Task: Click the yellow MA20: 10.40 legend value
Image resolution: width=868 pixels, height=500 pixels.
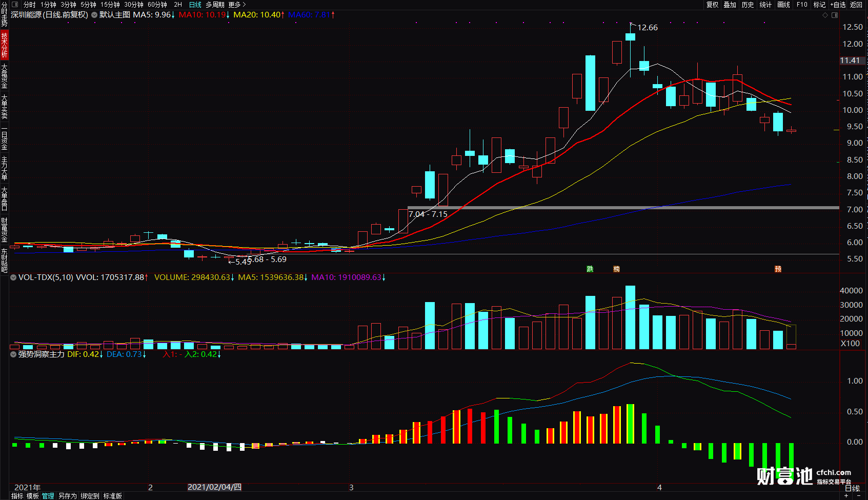Action: tap(259, 15)
